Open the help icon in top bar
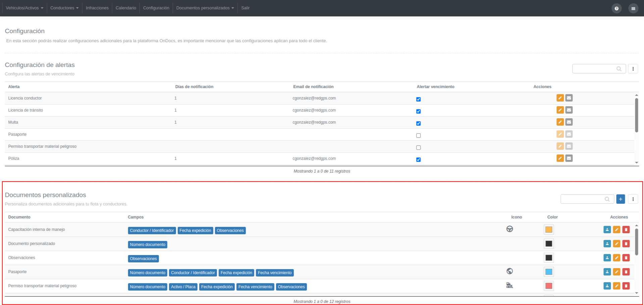Image resolution: width=644 pixels, height=305 pixels. click(x=616, y=8)
